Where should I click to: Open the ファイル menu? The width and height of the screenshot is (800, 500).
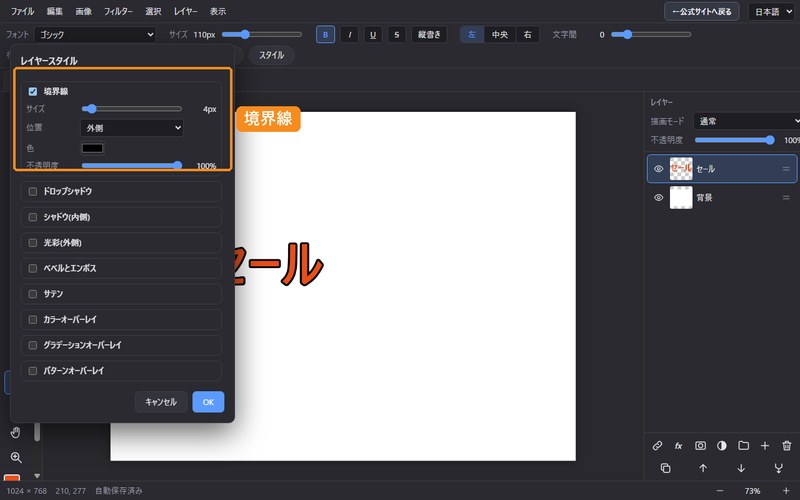(22, 11)
